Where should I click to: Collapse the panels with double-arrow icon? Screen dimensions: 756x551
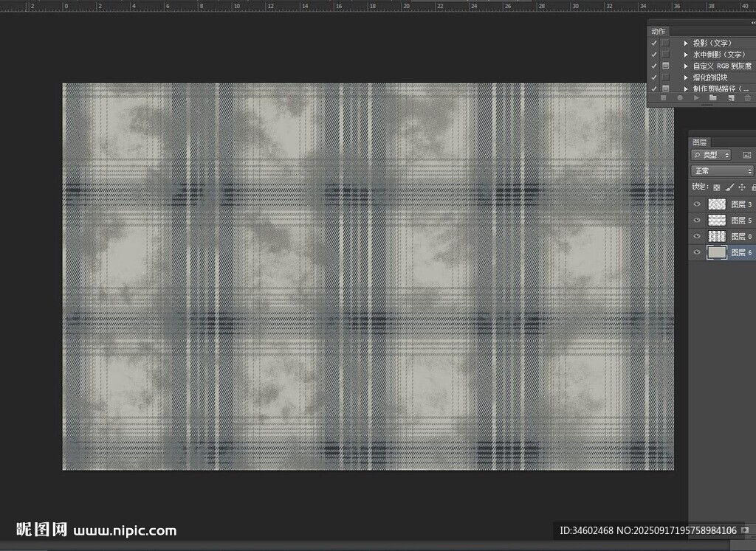tap(753, 23)
